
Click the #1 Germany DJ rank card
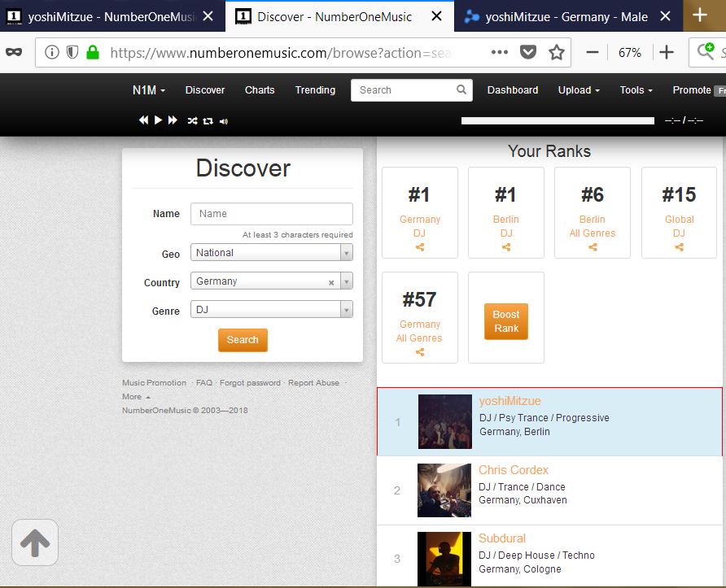pyautogui.click(x=420, y=213)
